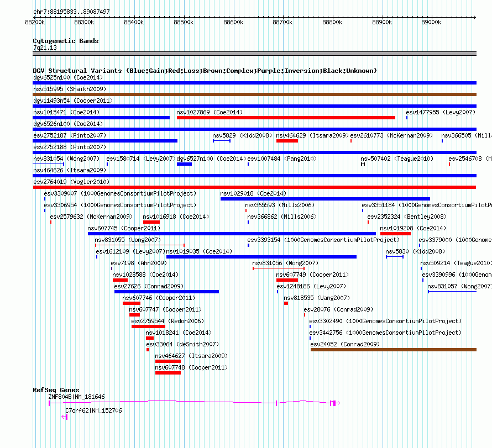Click esv2759544 (Redon2006) variant label
The height and width of the screenshot is (448, 492).
click(x=168, y=321)
